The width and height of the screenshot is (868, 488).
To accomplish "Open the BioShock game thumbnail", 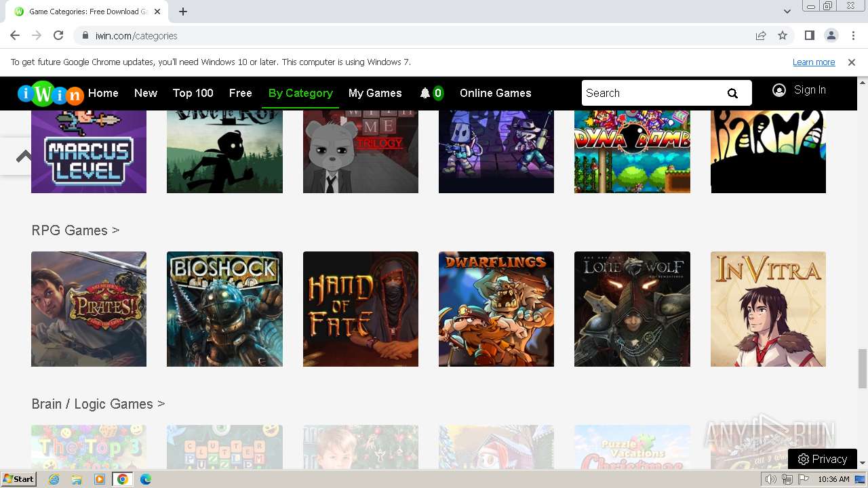I will click(224, 309).
